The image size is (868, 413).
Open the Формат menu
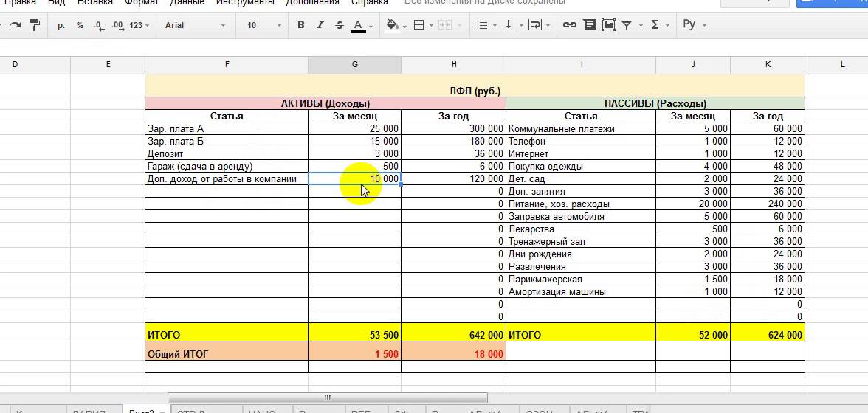coord(141,2)
